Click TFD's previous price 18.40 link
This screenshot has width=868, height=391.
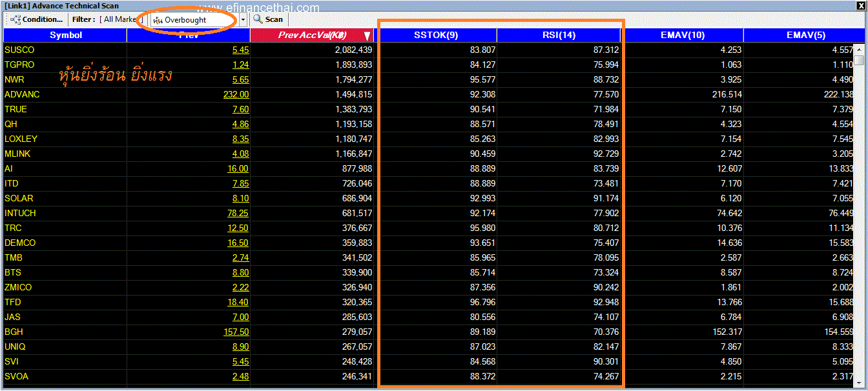coord(238,302)
